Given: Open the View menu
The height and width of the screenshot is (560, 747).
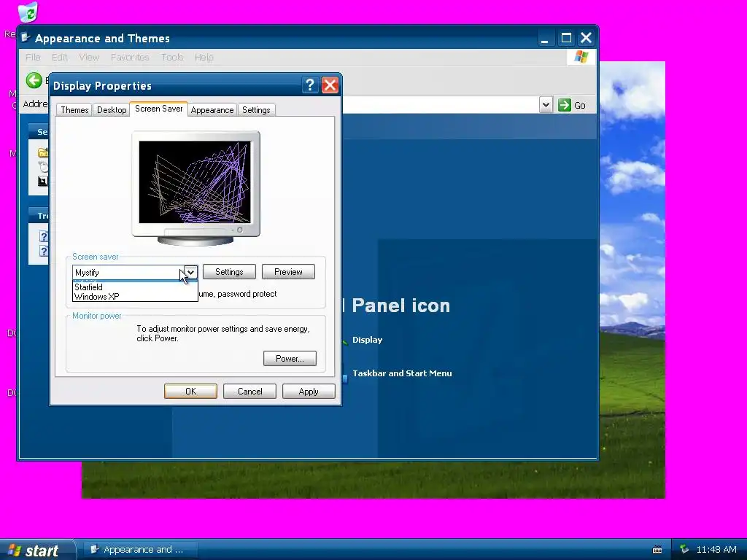Looking at the screenshot, I should pos(89,57).
